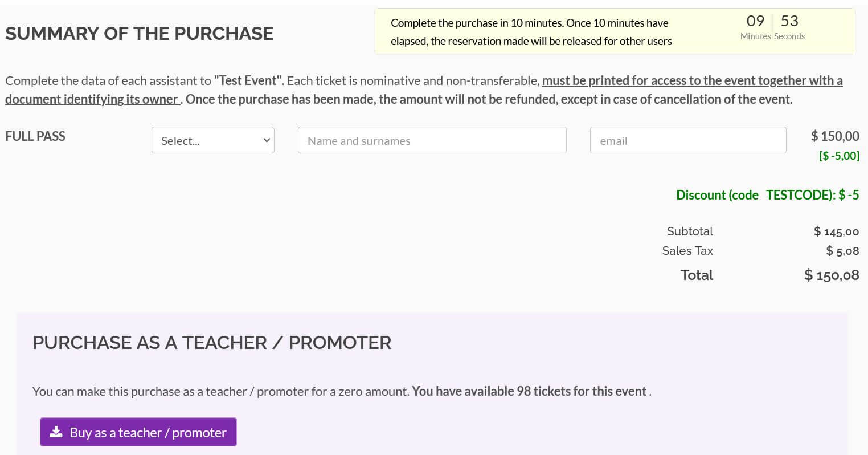
Task: Click the 53 Seconds countdown counter
Action: 789,27
